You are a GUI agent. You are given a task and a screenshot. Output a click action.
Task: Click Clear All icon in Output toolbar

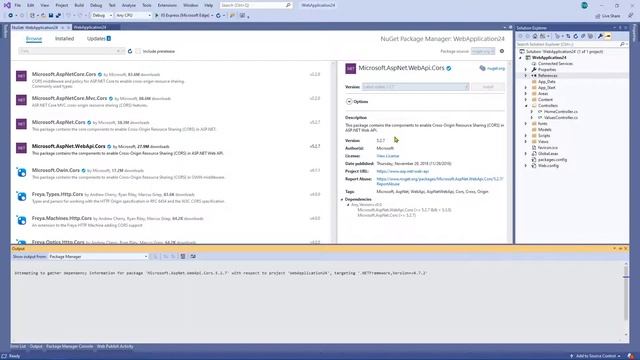click(x=183, y=257)
